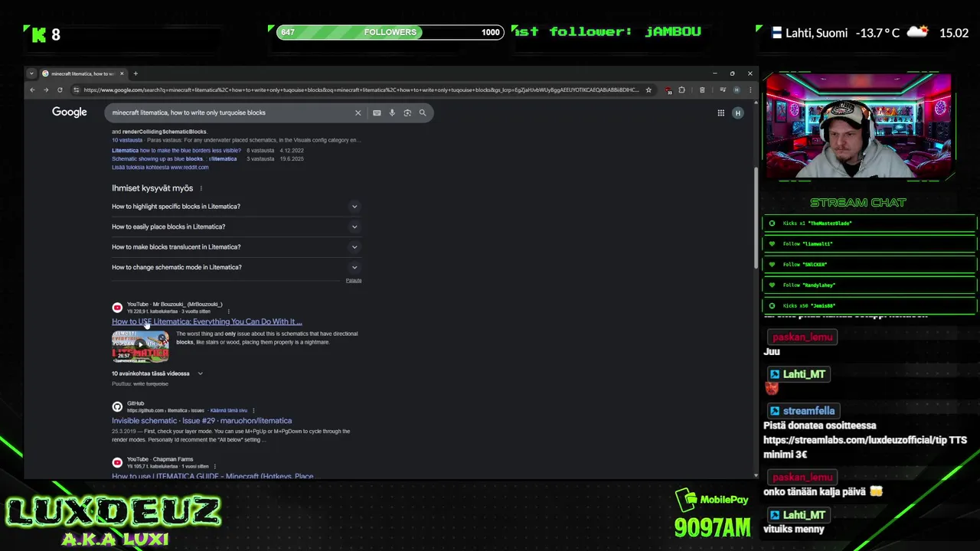Viewport: 980px width, 551px height.
Task: Open the tab search dropdown arrow
Action: (31, 73)
